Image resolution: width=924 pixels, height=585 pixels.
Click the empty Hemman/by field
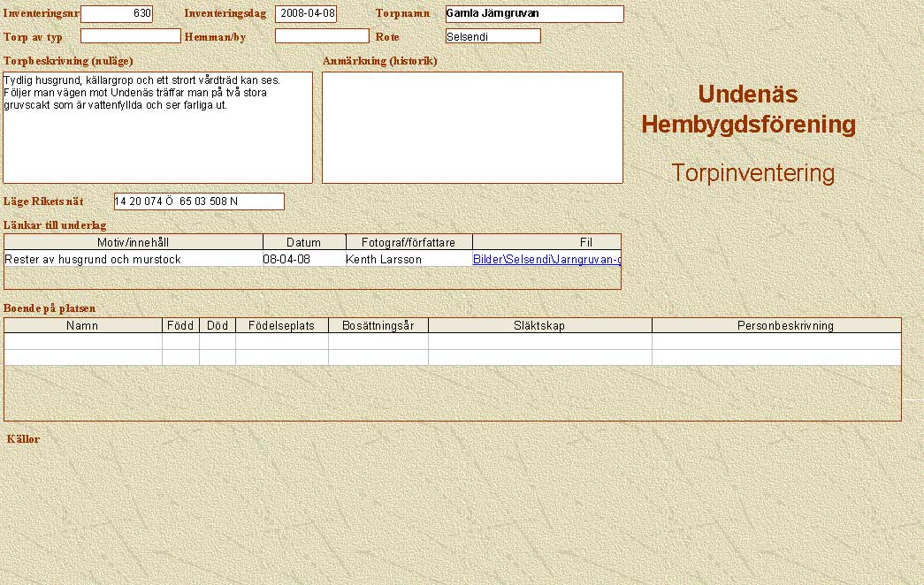coord(321,36)
